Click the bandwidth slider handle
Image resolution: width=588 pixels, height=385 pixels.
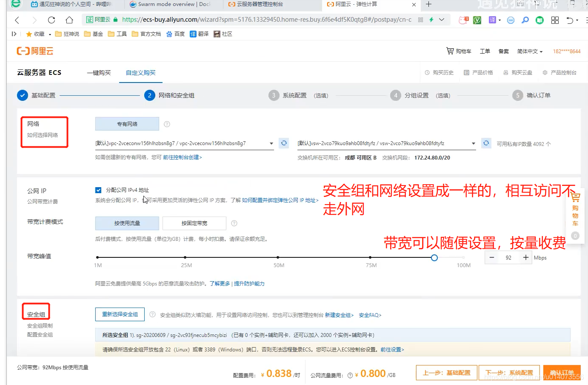(434, 258)
